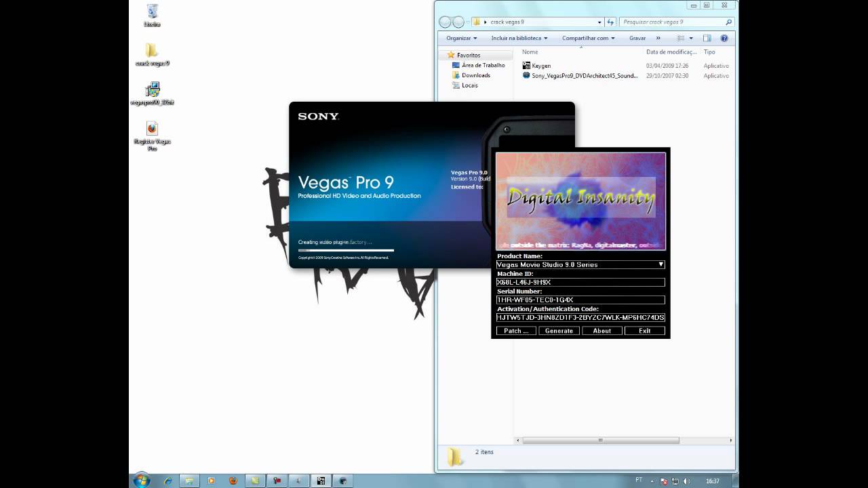The image size is (868, 488).
Task: Click the Activation/Authentication Code field
Action: coord(580,317)
